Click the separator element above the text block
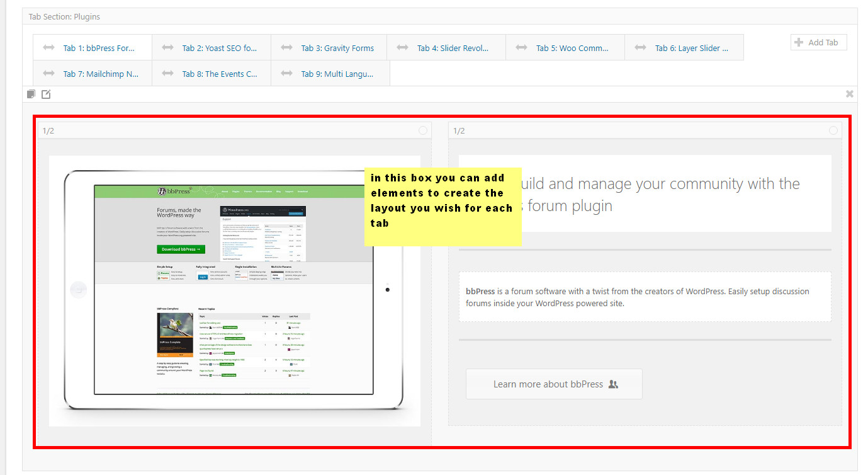The image size is (868, 475). (x=645, y=250)
